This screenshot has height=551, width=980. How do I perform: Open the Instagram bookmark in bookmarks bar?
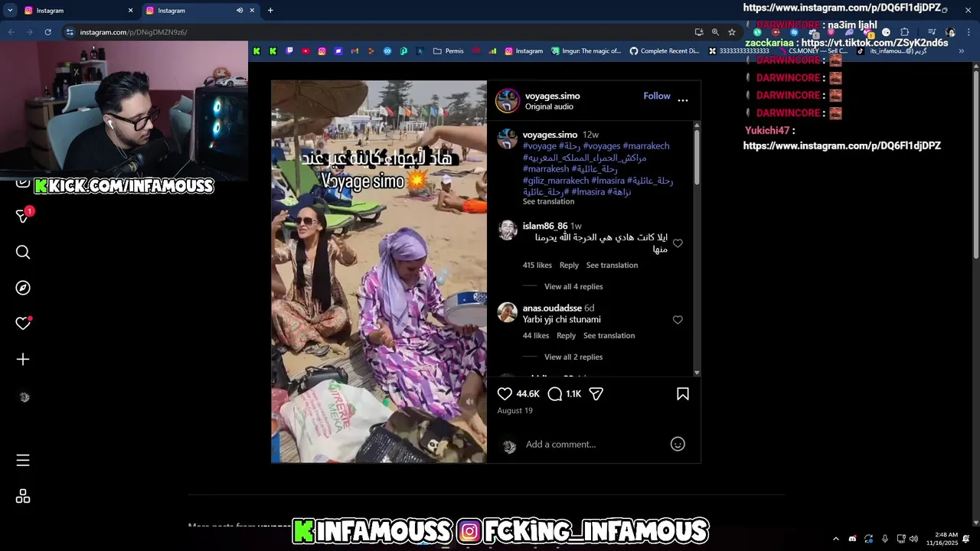point(524,51)
